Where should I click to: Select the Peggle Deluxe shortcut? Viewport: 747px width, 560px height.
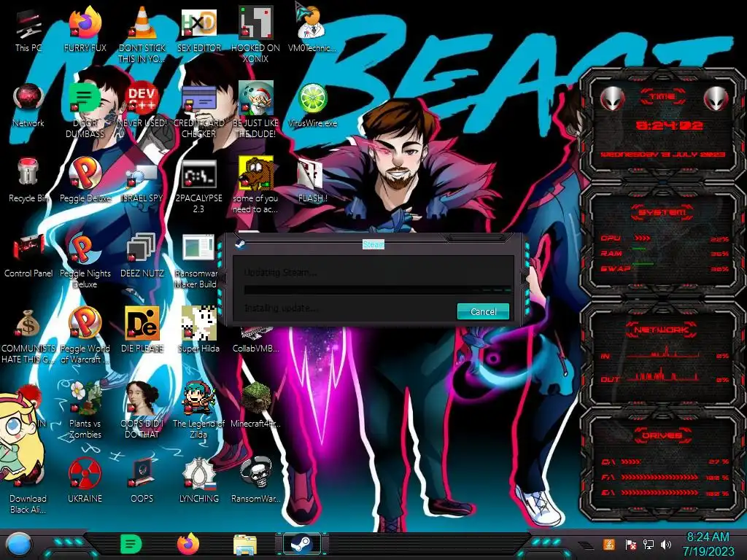click(85, 181)
